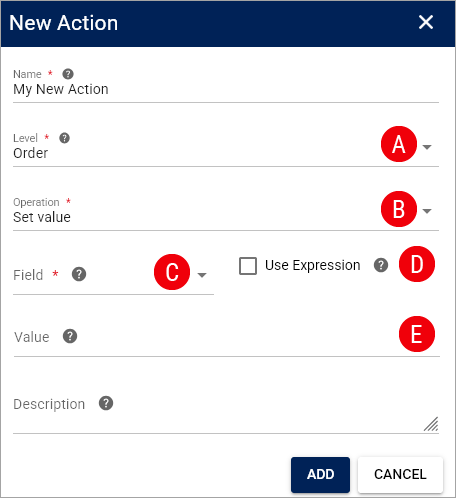This screenshot has height=498, width=456.
Task: Click the red circle marker A
Action: point(399,144)
